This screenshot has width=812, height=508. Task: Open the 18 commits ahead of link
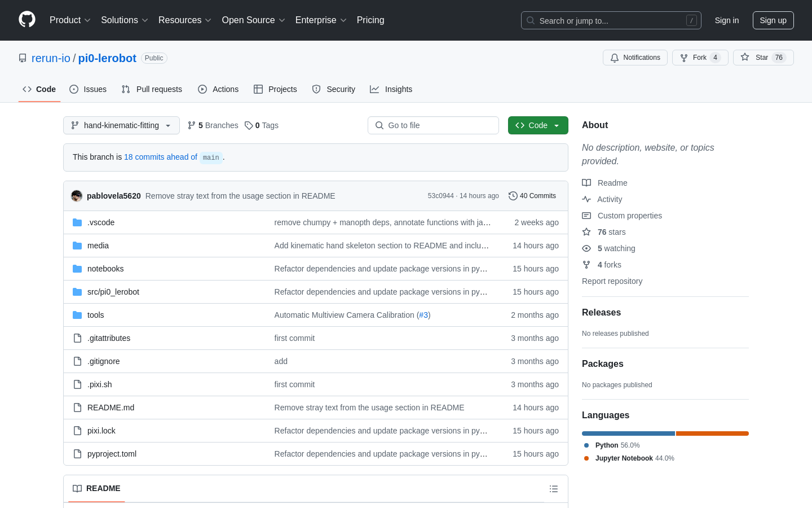pyautogui.click(x=161, y=157)
